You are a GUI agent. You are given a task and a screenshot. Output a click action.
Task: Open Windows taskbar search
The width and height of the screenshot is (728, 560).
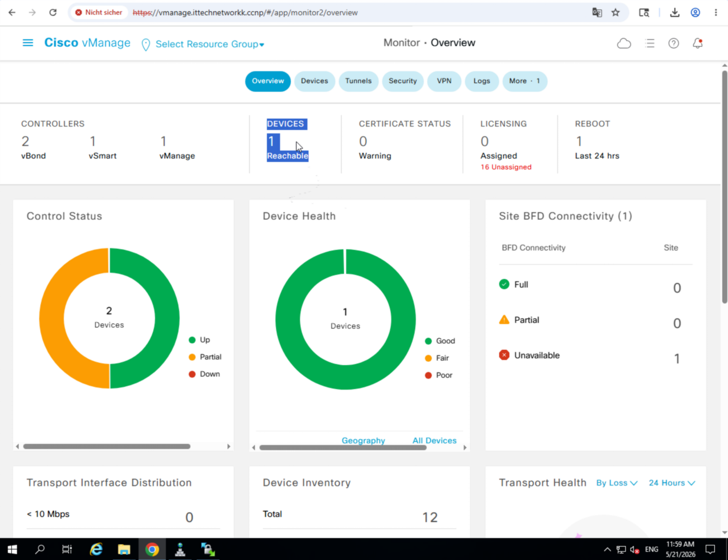point(40,549)
